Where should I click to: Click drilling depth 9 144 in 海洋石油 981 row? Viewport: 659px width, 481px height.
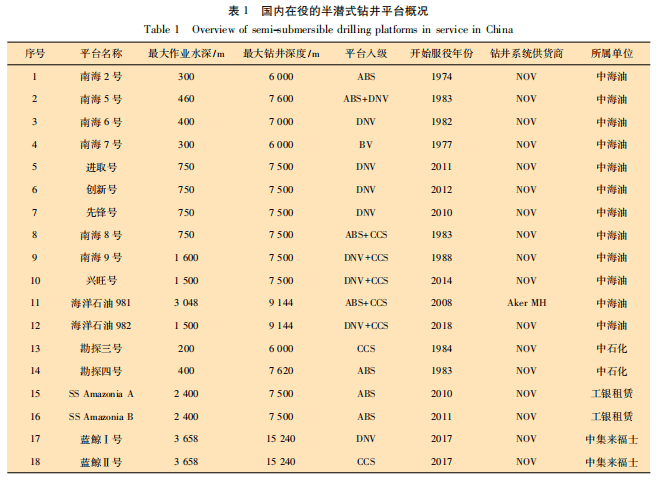[281, 303]
